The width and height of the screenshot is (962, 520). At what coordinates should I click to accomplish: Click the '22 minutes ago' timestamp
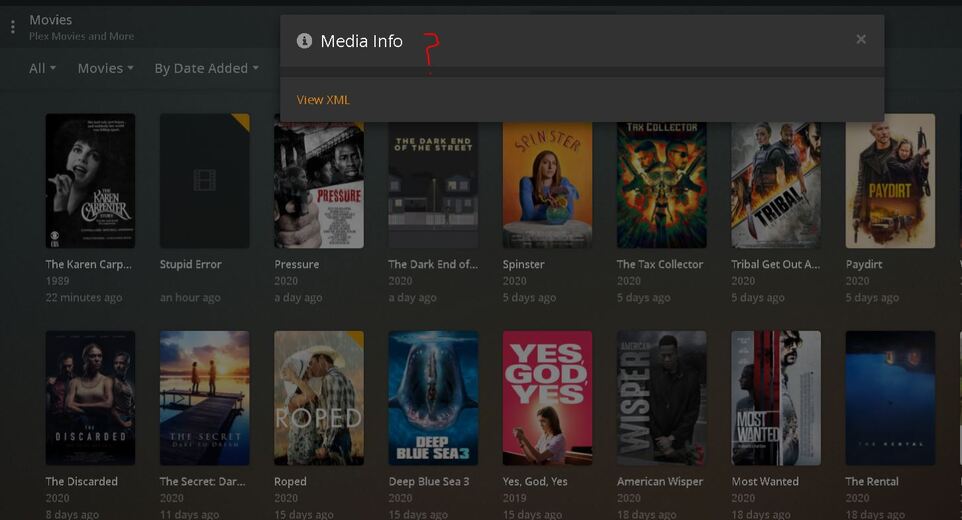click(x=83, y=297)
